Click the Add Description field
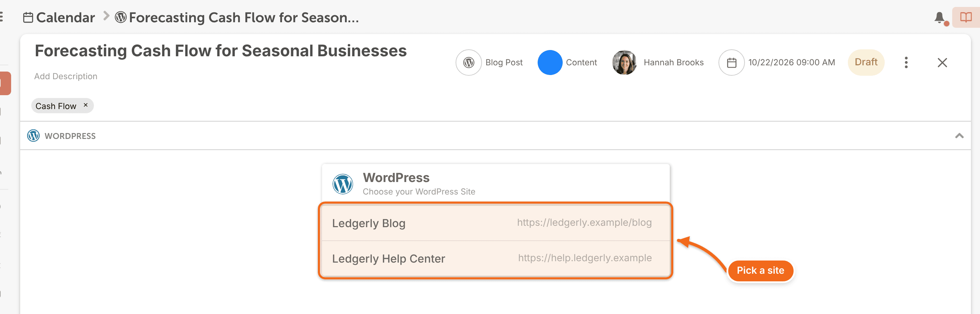The image size is (980, 314). 66,76
